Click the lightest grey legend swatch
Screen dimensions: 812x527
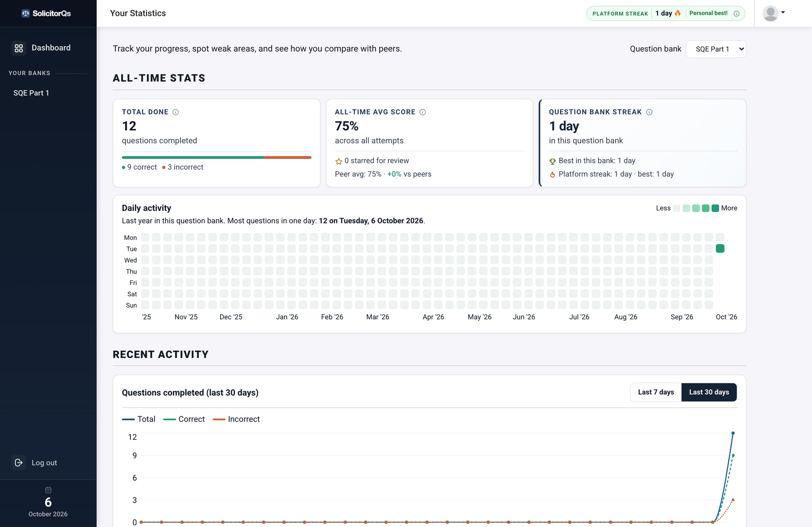(677, 208)
